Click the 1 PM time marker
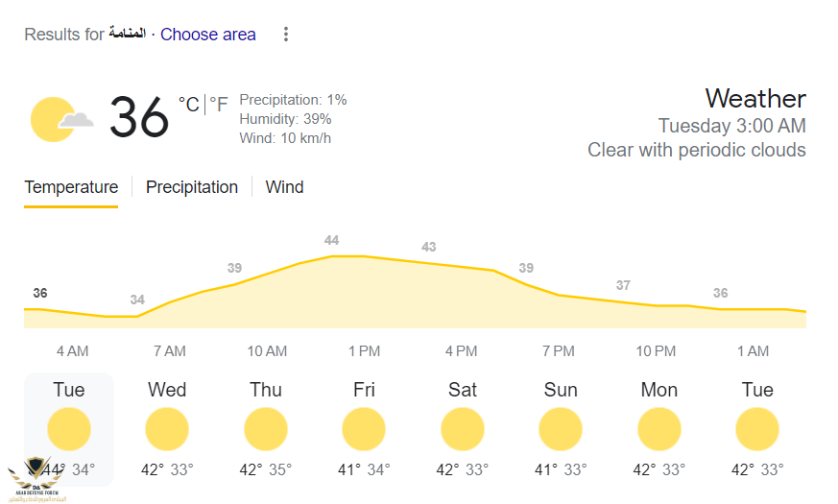Viewport: 838px width, 504px height. tap(364, 351)
